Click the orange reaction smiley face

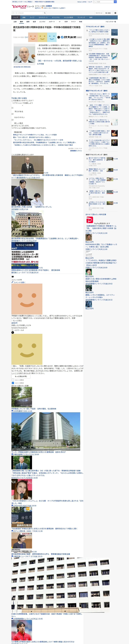33,37
